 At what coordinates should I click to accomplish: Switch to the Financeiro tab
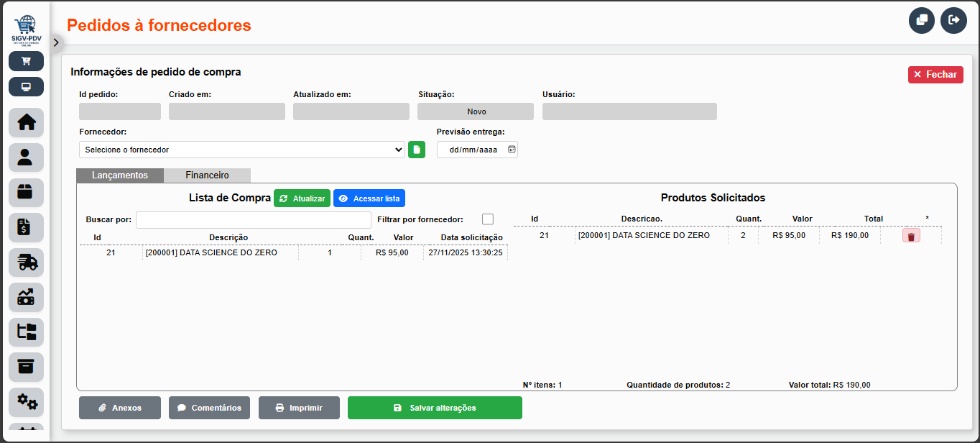point(208,175)
